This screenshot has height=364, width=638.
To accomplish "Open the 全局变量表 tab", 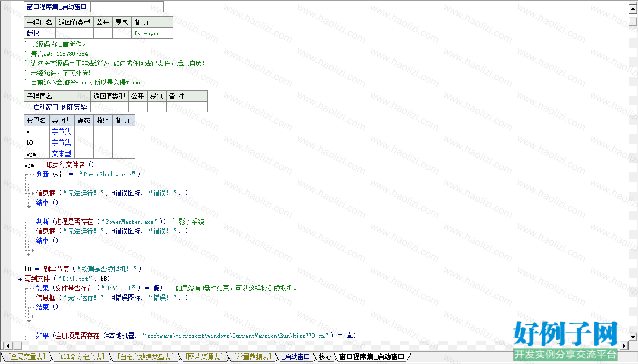I will click(x=26, y=357).
